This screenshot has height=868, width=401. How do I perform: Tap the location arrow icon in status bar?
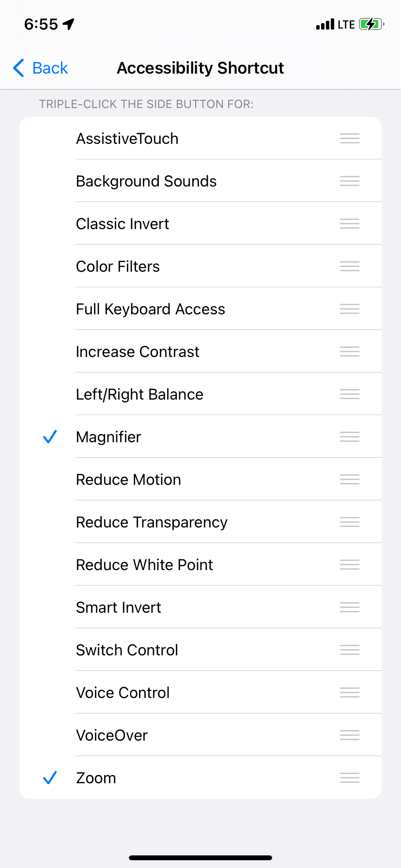[x=68, y=23]
